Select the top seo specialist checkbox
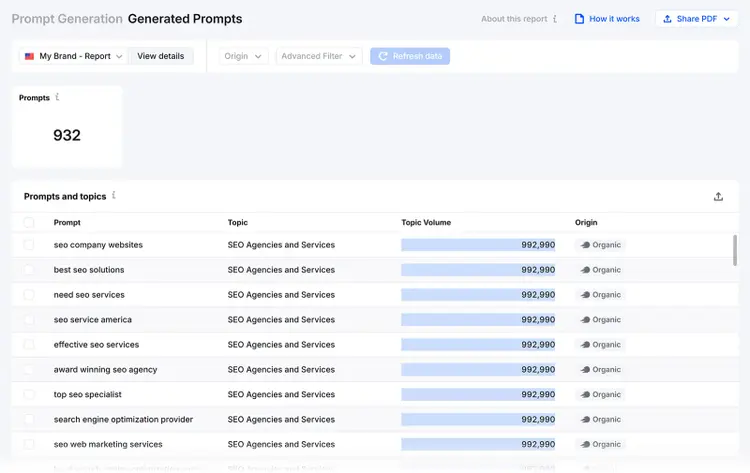The height and width of the screenshot is (473, 750). 29,394
